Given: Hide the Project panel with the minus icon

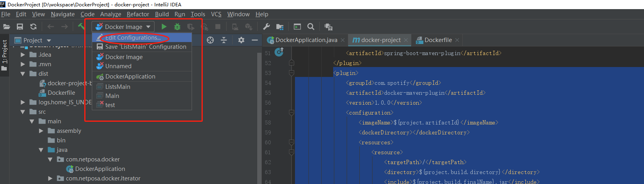Looking at the screenshot, I should pyautogui.click(x=255, y=40).
